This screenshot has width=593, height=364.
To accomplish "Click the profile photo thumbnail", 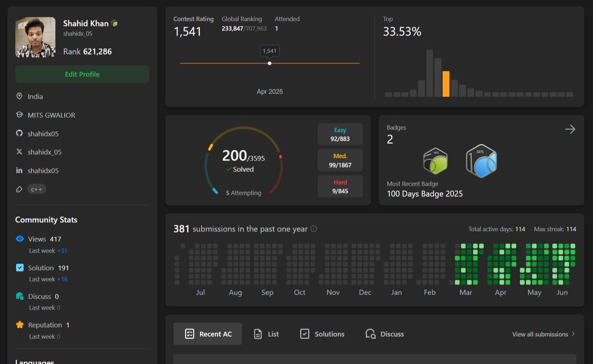I will click(35, 37).
